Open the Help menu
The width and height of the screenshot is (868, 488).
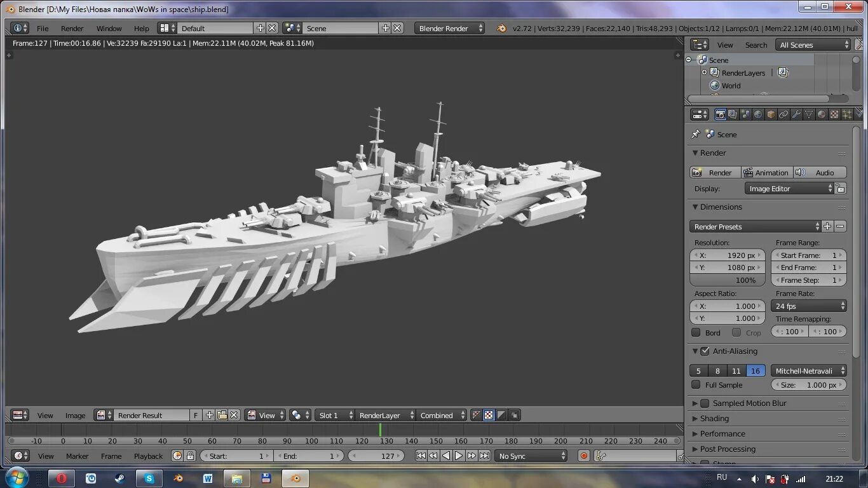(142, 28)
